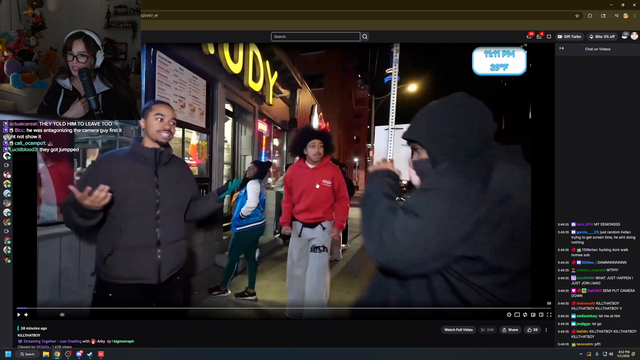Bookmark this page with the star icon
The width and height of the screenshot is (640, 360).
(577, 16)
